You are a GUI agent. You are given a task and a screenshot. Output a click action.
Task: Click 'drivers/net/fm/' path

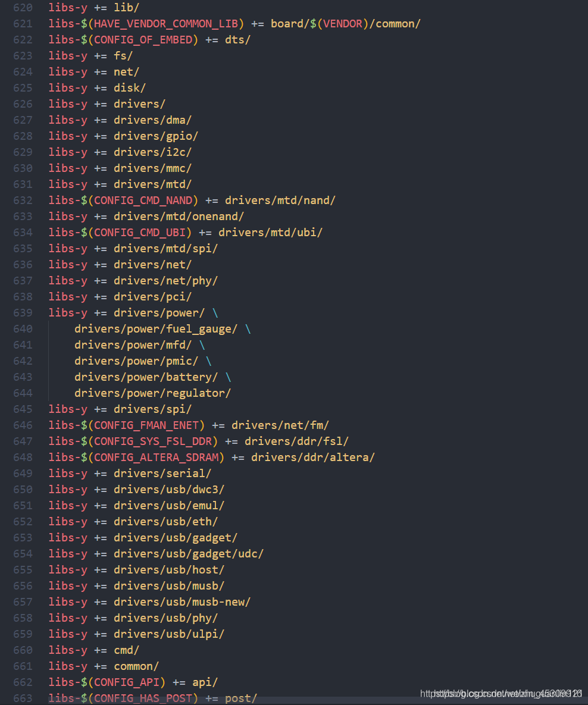pyautogui.click(x=280, y=425)
